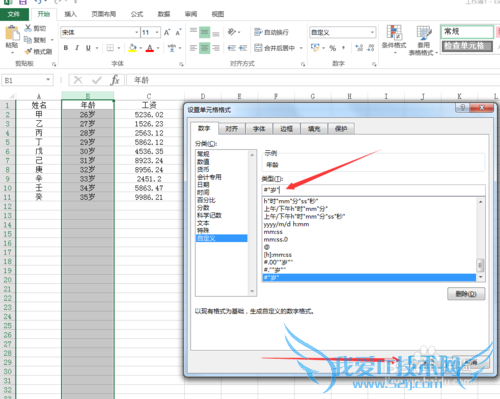Expand the Merge & Center (合并后居中) dropdown arrow
Screen dimensions: 500x399
tap(301, 48)
